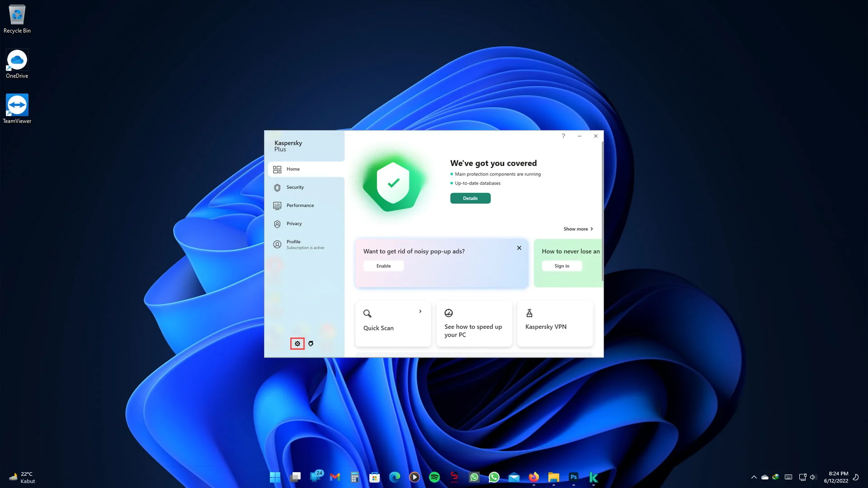Expand the Quick Scan card chevron
868x488 pixels.
pyautogui.click(x=420, y=311)
